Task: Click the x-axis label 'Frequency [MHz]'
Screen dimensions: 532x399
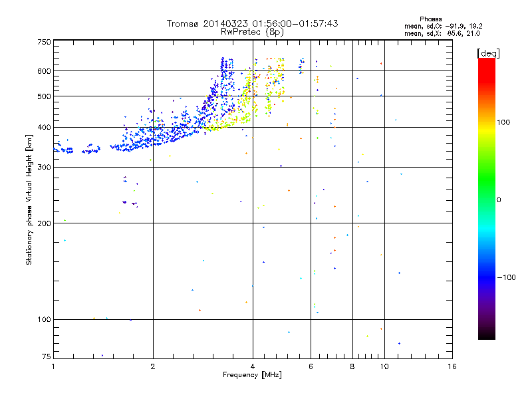Action: tap(252, 375)
